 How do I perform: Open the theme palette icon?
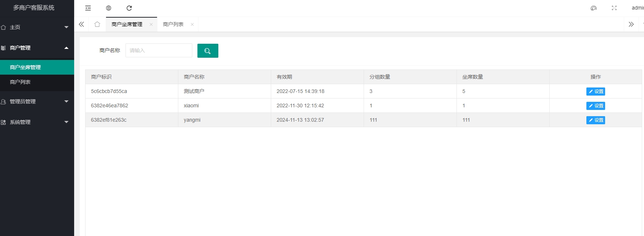click(594, 8)
